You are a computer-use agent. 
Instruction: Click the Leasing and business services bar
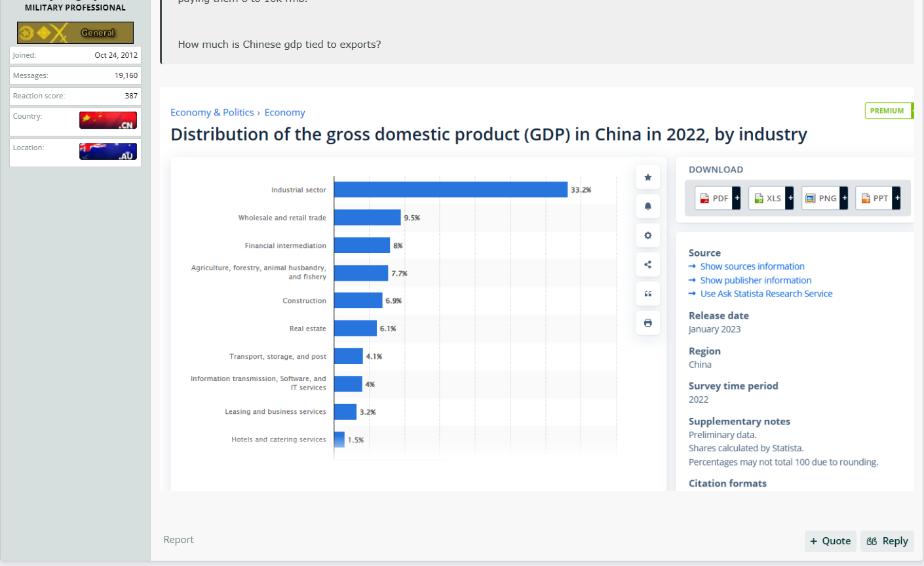(345, 412)
